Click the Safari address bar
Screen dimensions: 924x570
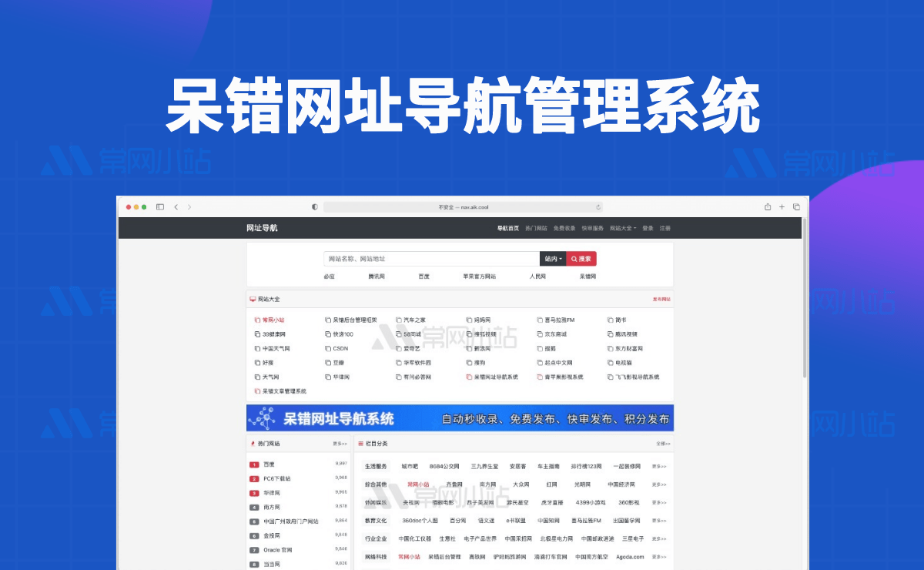[462, 206]
